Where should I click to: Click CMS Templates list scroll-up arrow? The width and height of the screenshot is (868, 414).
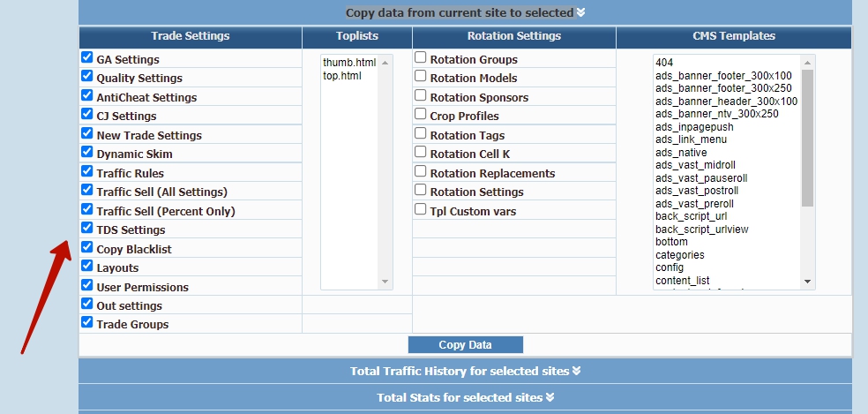coord(807,63)
